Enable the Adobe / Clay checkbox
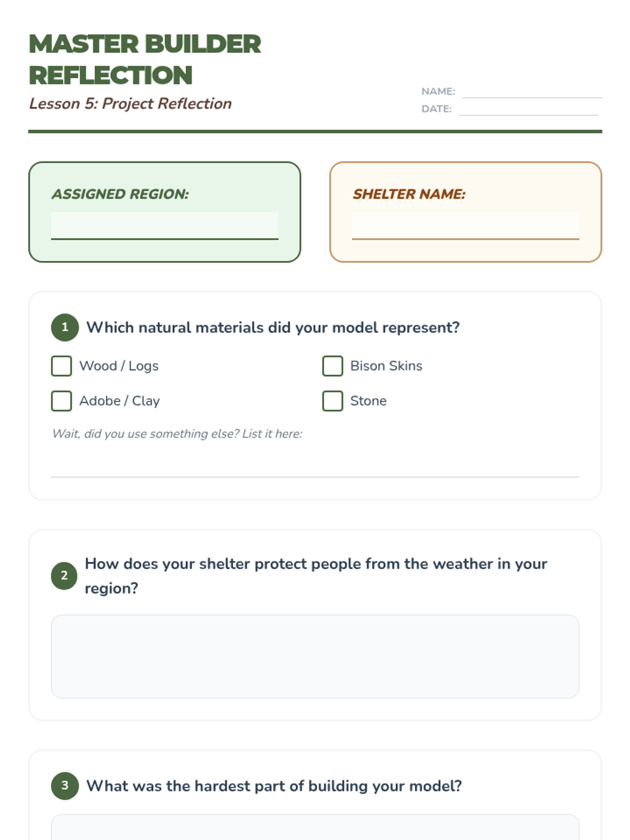The height and width of the screenshot is (840, 630). click(61, 401)
